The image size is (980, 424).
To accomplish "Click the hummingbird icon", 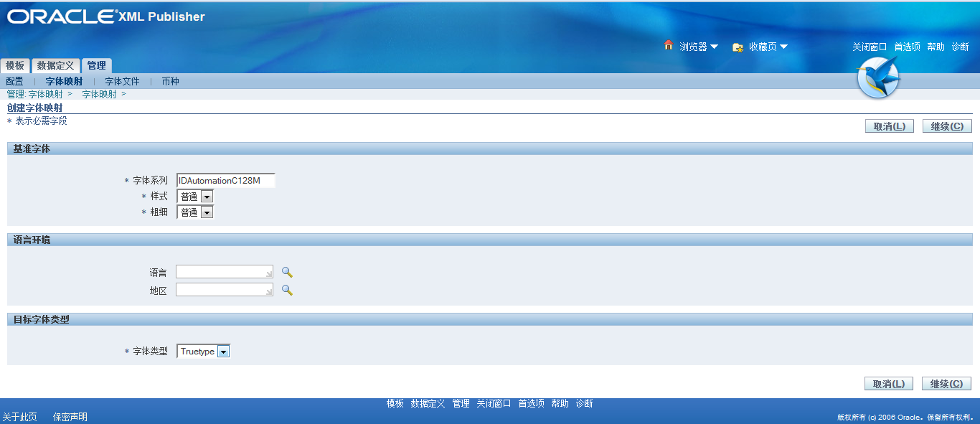I will coord(879,77).
